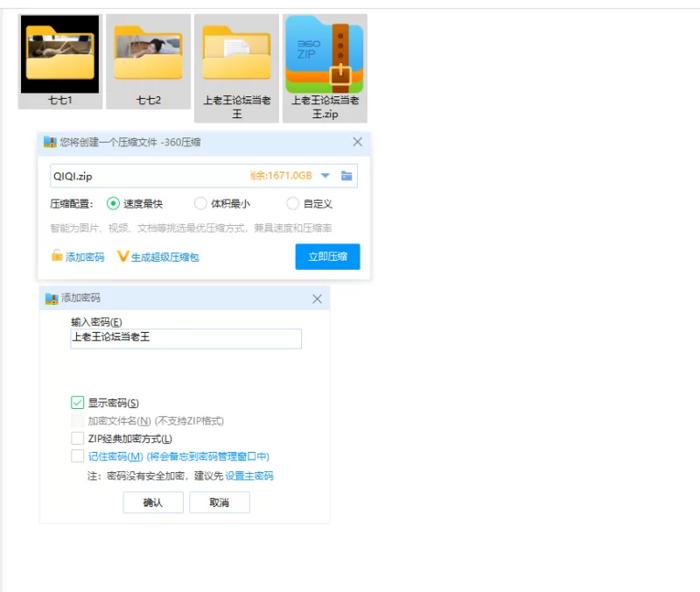
Task: Click the 360压缩 title bar app icon
Action: [x=50, y=142]
